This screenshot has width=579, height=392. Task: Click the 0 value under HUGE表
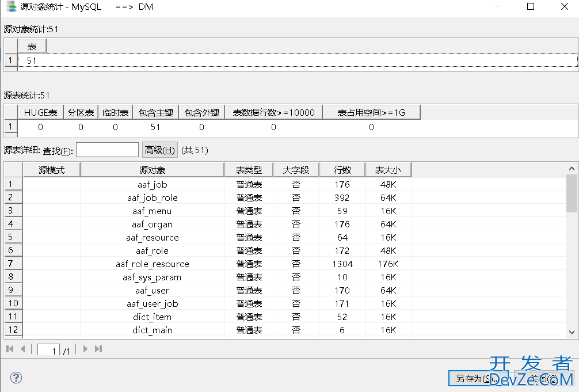click(41, 127)
